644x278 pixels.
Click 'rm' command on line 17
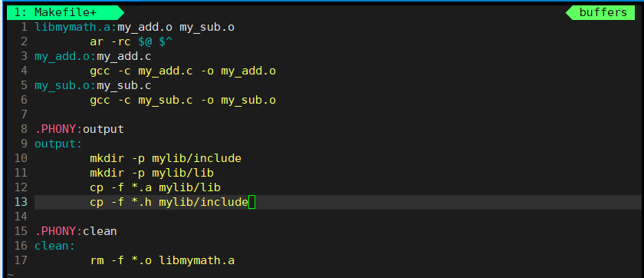click(x=97, y=260)
